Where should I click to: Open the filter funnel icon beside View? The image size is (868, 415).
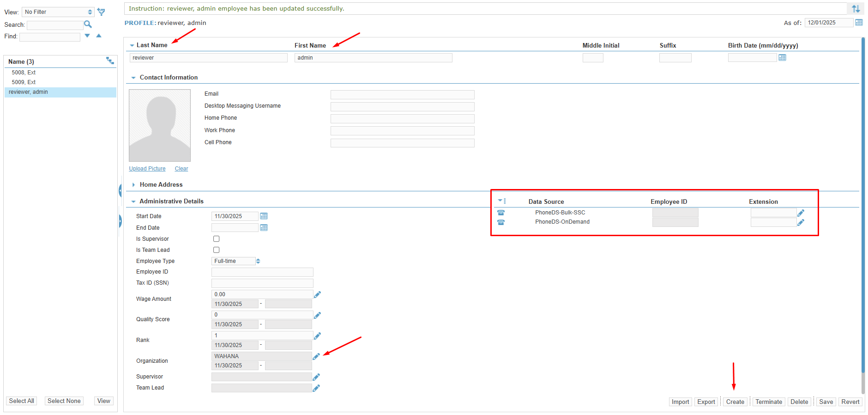coord(101,12)
